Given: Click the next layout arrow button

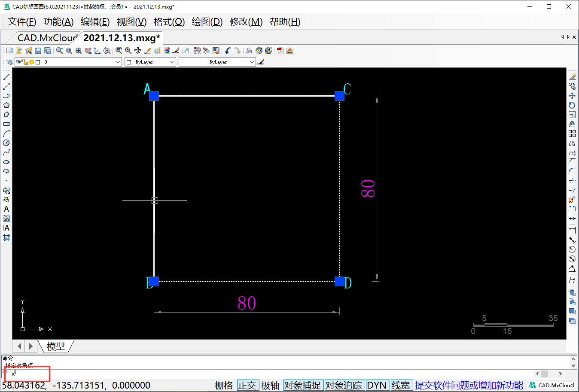Looking at the screenshot, I should coord(30,346).
